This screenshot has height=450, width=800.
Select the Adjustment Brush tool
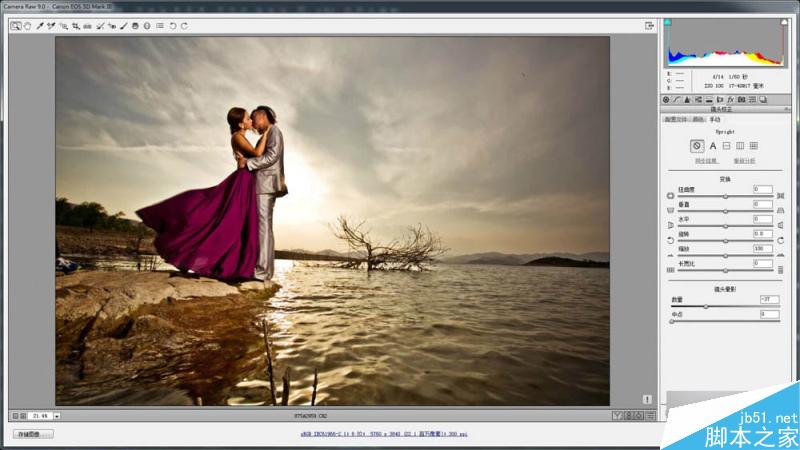point(123,26)
